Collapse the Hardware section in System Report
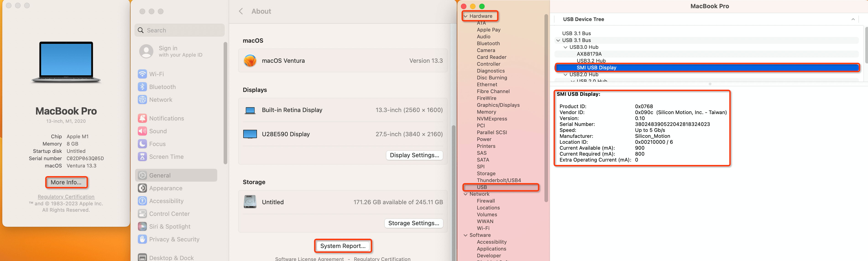 [466, 16]
